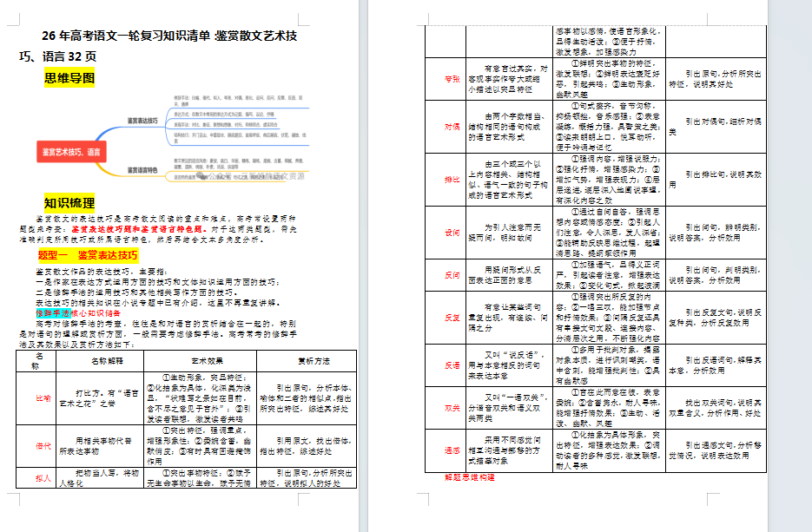Click the line '鉴赏散文作品的表达技巧，主要指'
Image resolution: width=812 pixels, height=532 pixels.
102,271
